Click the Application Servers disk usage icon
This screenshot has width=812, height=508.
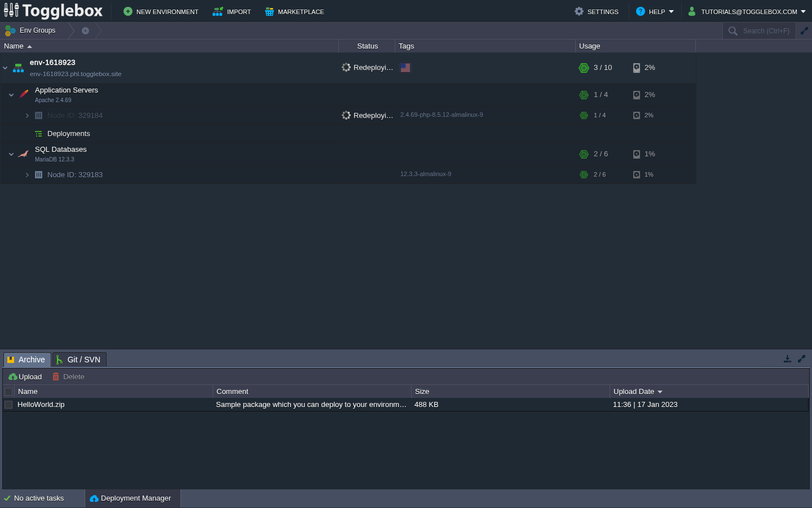[637, 95]
